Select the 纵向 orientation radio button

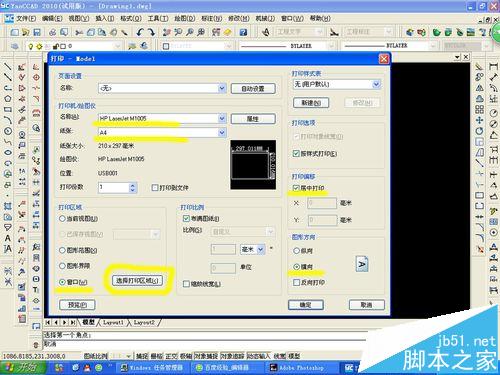296,251
